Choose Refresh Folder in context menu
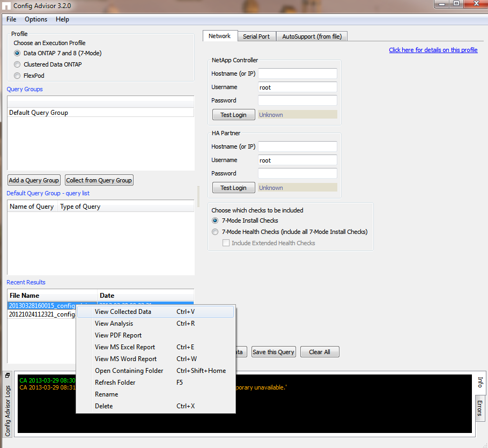 (156, 383)
